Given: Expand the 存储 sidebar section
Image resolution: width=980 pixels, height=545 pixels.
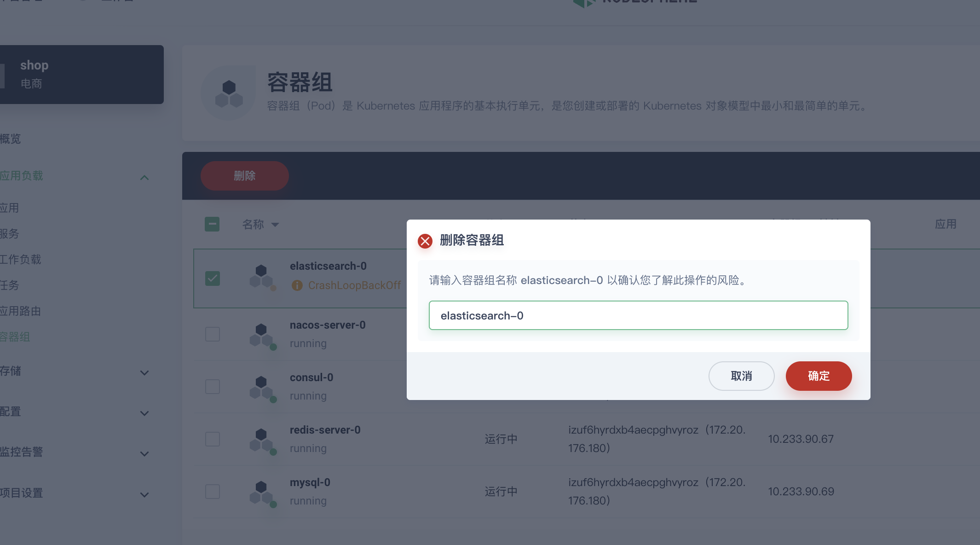Looking at the screenshot, I should pyautogui.click(x=144, y=373).
